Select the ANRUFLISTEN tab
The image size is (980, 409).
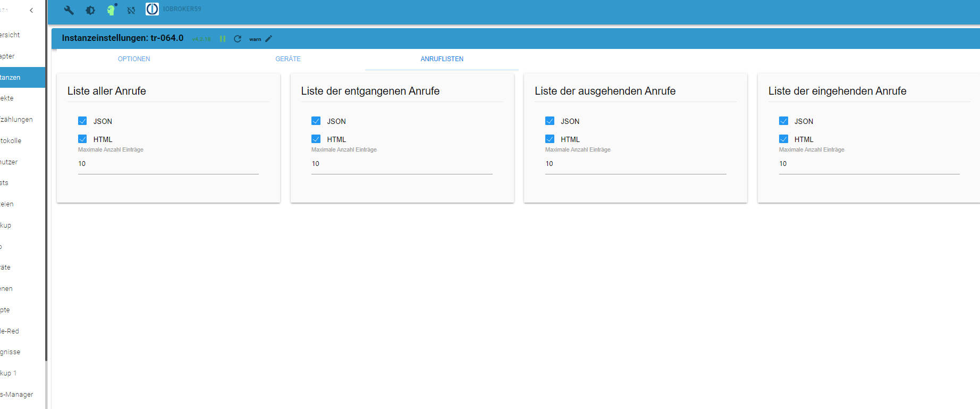[442, 59]
